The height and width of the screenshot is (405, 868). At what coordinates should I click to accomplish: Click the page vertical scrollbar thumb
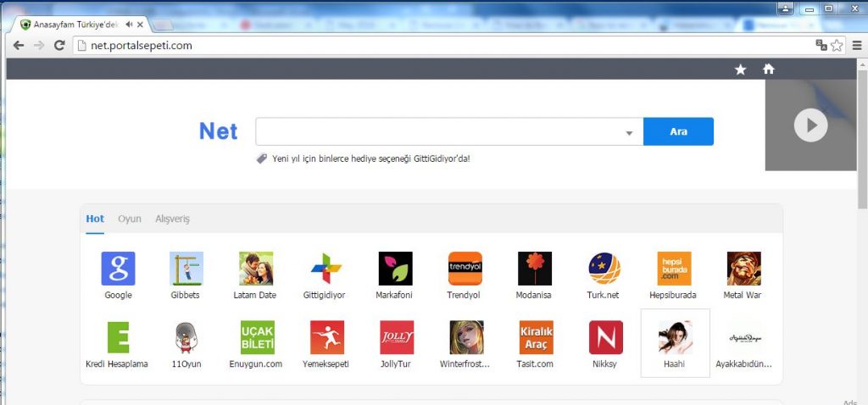pos(862,138)
